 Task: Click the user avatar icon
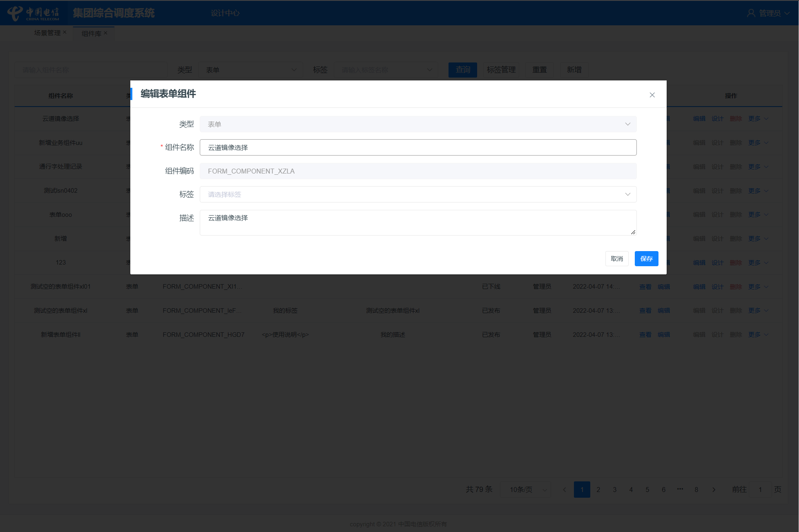tap(751, 13)
